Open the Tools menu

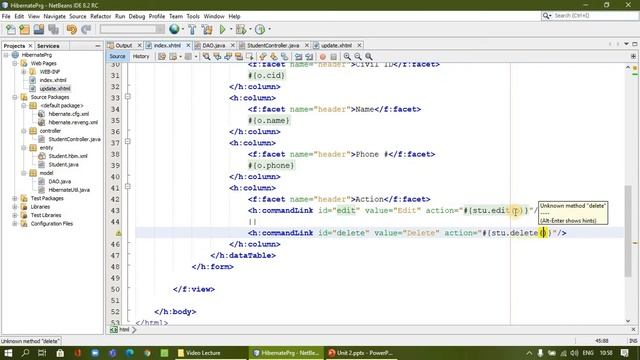pyautogui.click(x=193, y=16)
